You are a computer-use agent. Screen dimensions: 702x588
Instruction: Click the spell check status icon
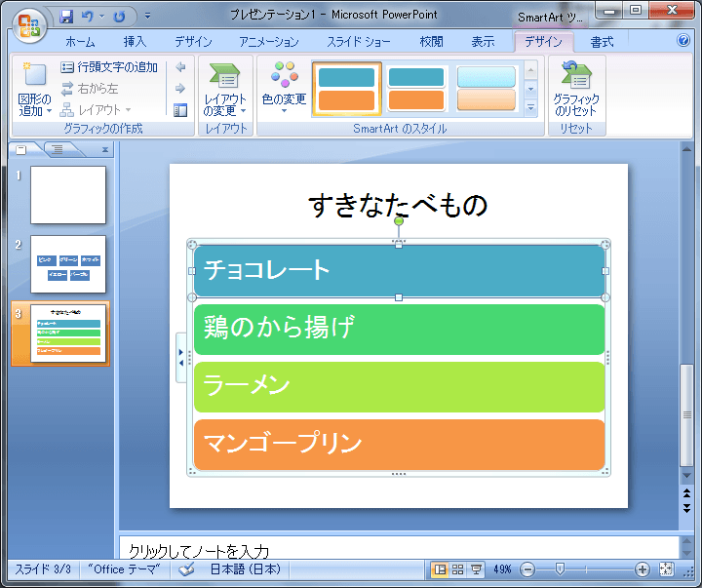pos(186,569)
